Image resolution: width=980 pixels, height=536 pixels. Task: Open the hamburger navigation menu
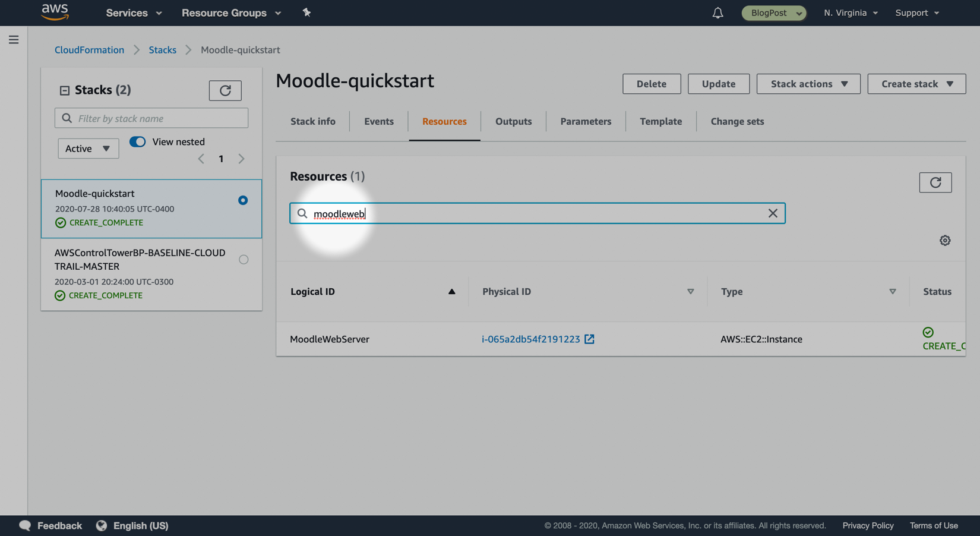[14, 40]
